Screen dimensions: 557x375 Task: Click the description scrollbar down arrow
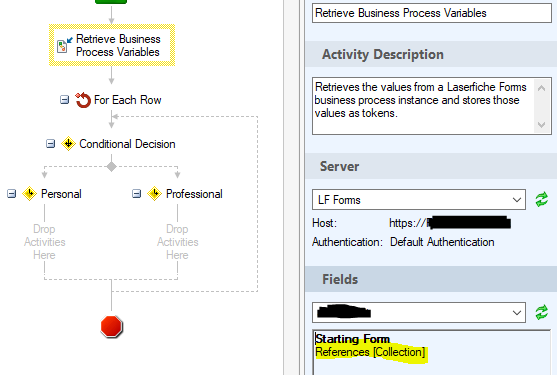[x=542, y=125]
